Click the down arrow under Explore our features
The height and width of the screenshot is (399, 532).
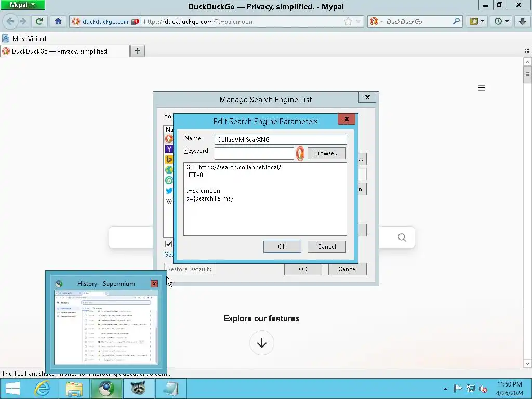[262, 343]
